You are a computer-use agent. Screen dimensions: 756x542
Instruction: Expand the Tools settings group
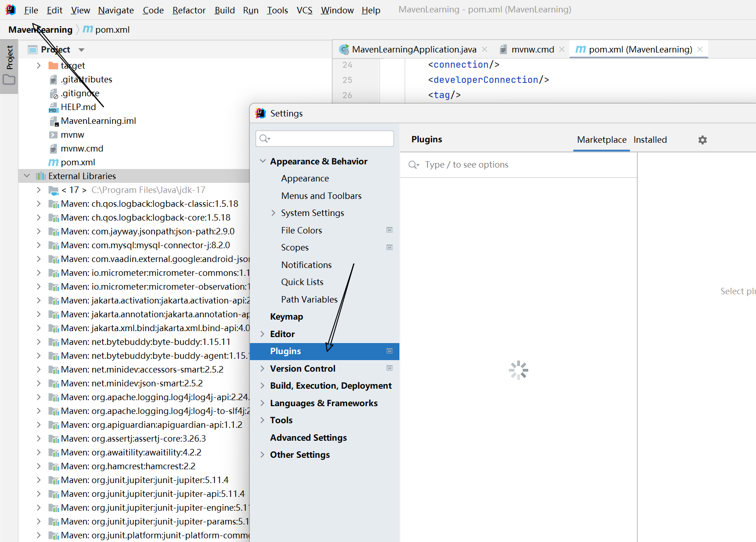click(x=262, y=420)
